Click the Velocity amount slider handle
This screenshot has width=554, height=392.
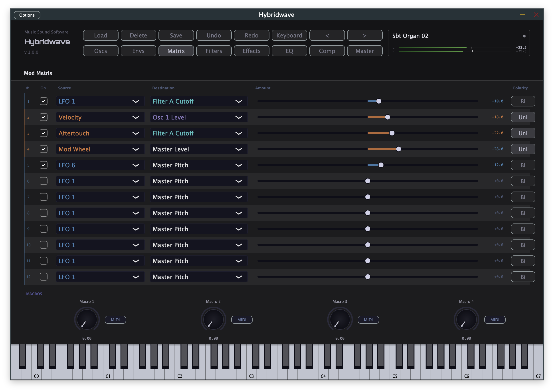point(387,117)
